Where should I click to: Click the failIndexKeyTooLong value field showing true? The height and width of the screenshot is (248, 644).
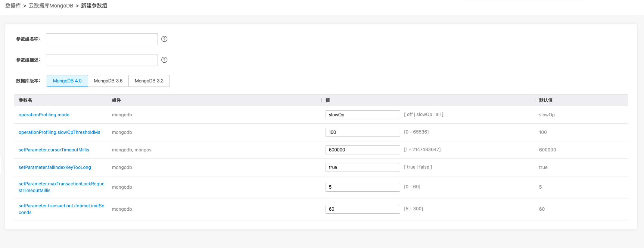[x=363, y=167]
